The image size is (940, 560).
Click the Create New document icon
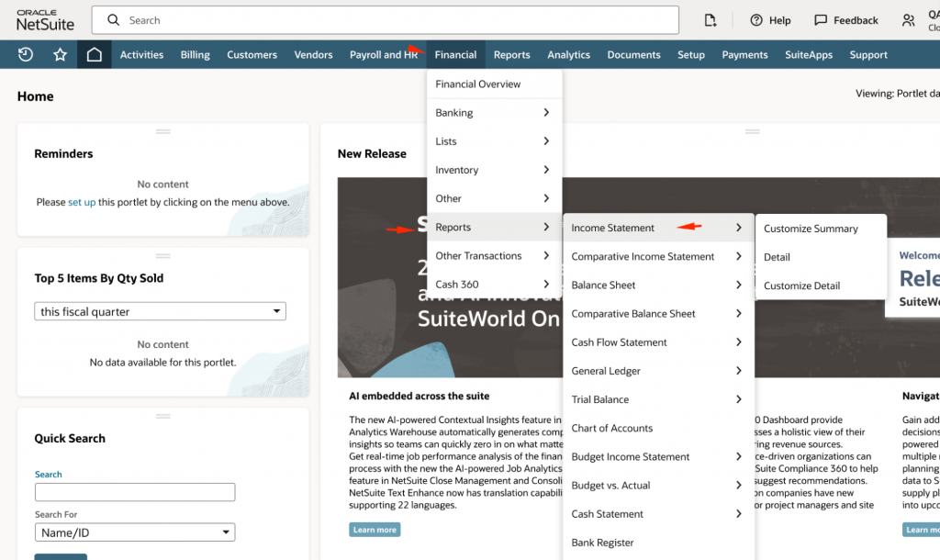[711, 20]
